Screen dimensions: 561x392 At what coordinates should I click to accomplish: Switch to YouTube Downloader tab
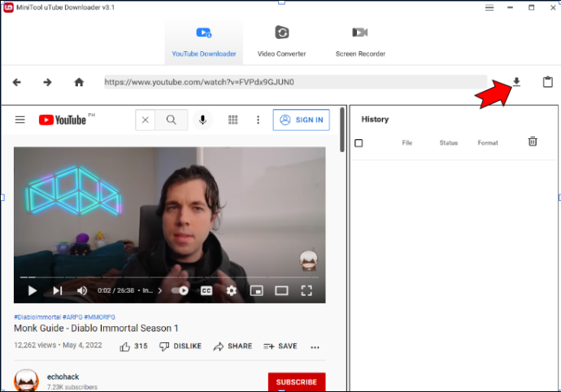(x=203, y=42)
